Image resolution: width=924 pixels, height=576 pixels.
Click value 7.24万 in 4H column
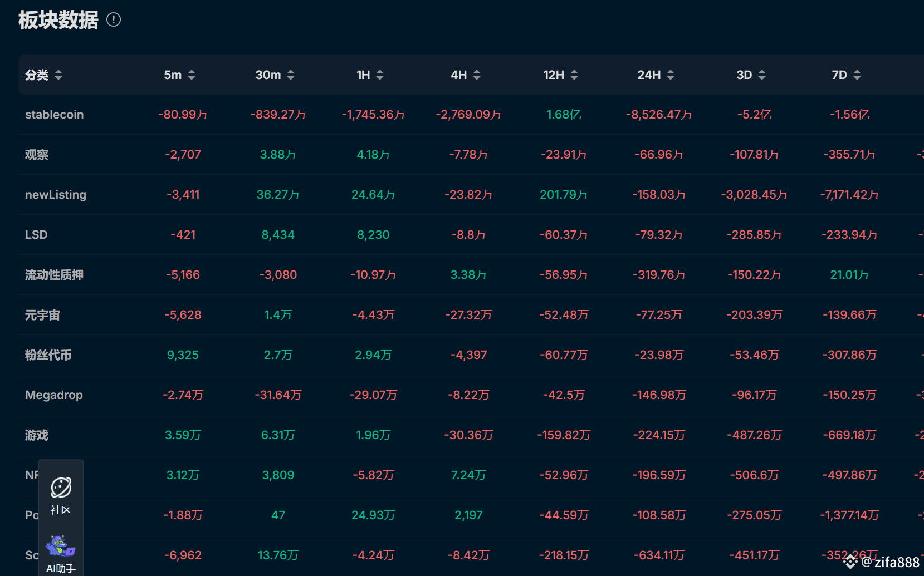click(468, 475)
